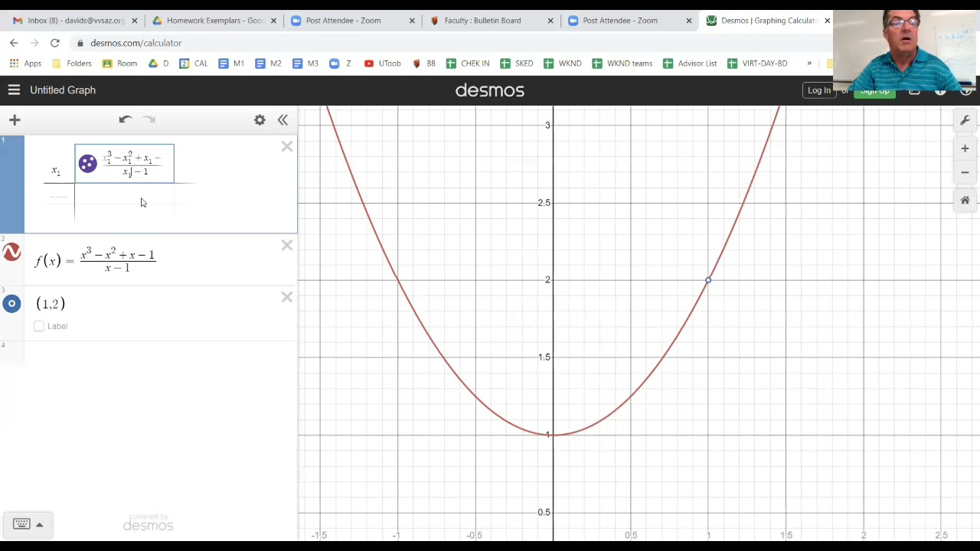Screen dimensions: 980x551
Task: Open the SKED bookmark
Action: pos(516,64)
